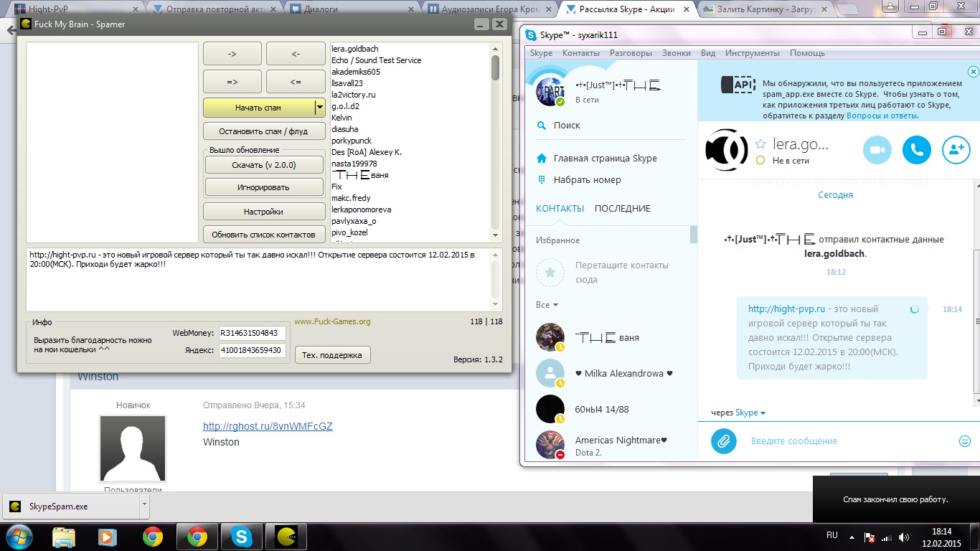Screen dimensions: 980x551
Task: Click the double left arrow <= button
Action: tap(296, 82)
